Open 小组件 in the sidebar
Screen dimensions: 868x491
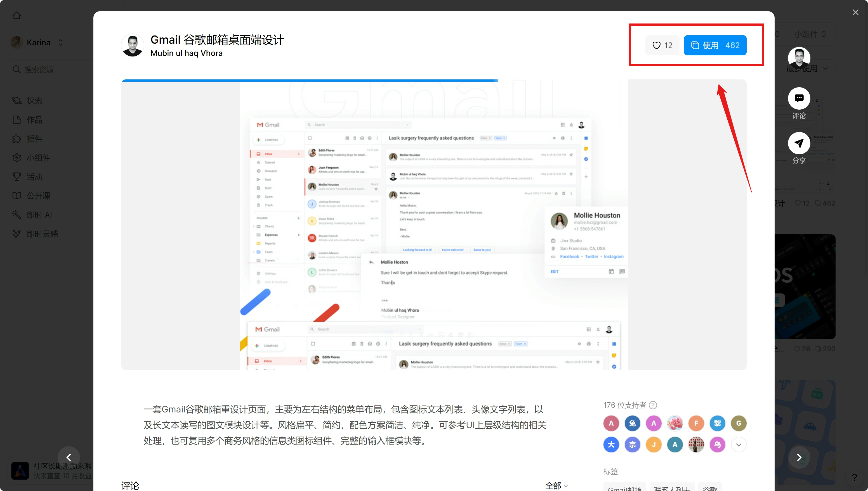tap(31, 157)
